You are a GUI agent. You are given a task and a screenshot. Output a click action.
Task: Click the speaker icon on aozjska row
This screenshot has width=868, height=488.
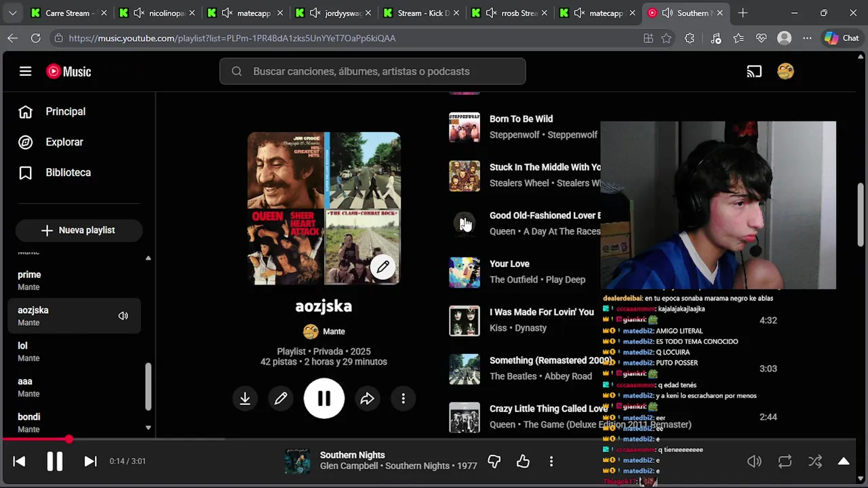pos(123,316)
